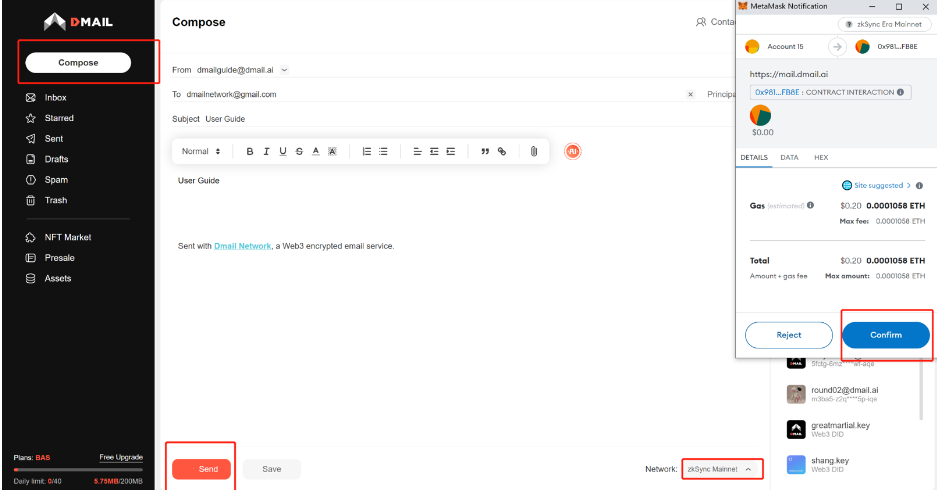
Task: Switch to the HEX tab
Action: click(x=821, y=158)
